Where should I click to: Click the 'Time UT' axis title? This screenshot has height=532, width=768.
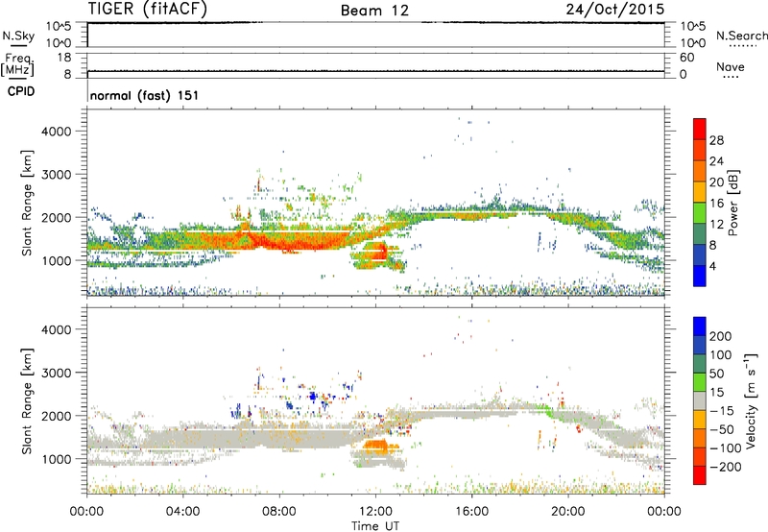[x=375, y=525]
